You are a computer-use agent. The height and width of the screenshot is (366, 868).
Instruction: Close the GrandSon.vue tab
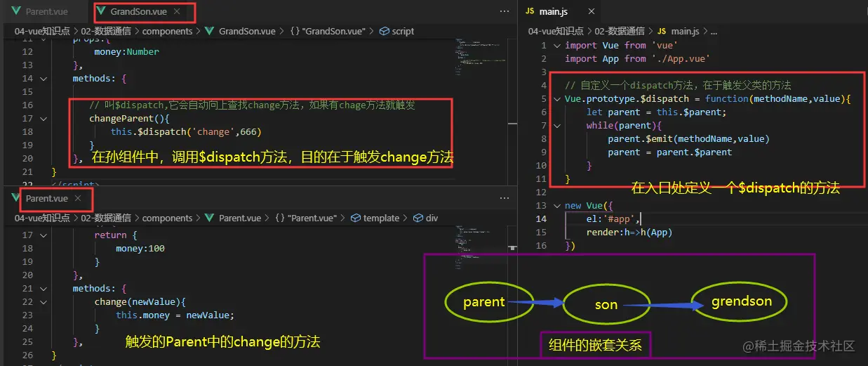coord(177,12)
